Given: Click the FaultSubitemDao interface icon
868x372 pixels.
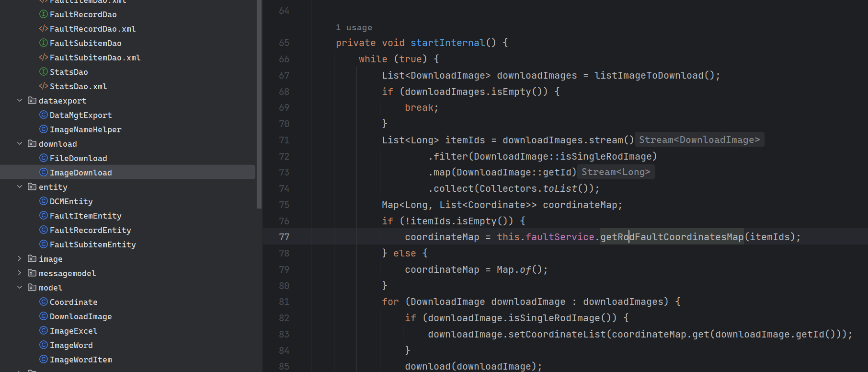Looking at the screenshot, I should (43, 43).
